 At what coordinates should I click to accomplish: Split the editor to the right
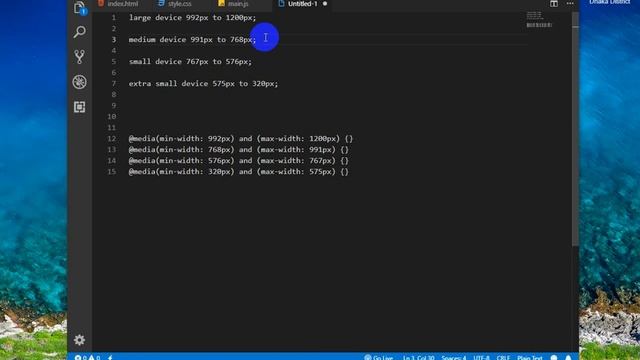[x=553, y=4]
